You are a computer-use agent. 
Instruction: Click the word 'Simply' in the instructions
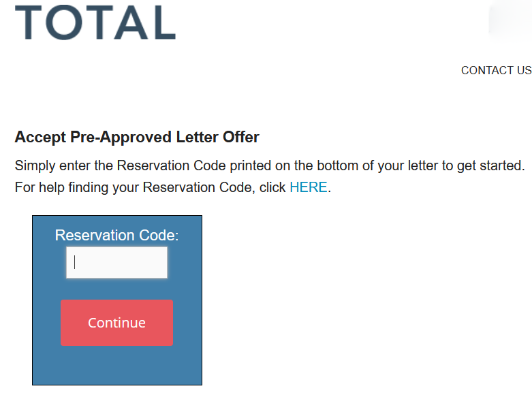[35, 166]
